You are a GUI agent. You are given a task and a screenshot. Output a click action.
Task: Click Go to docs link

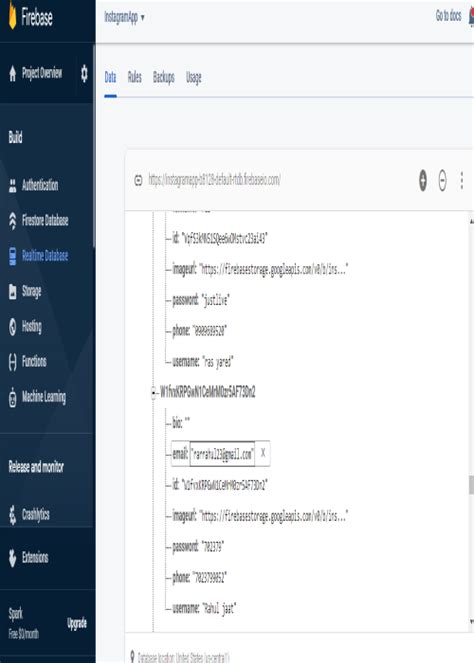pyautogui.click(x=449, y=16)
